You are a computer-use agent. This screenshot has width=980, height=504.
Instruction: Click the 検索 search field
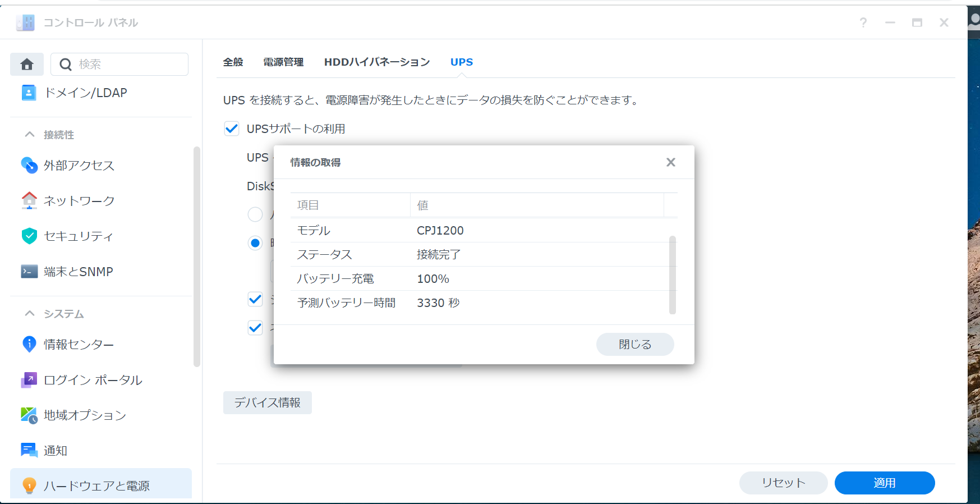(119, 64)
